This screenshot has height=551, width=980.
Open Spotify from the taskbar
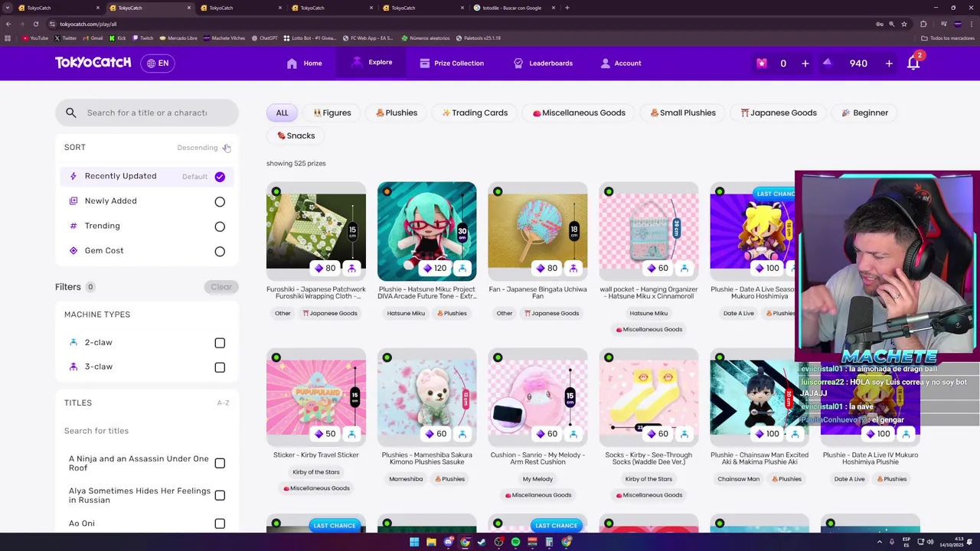click(515, 542)
